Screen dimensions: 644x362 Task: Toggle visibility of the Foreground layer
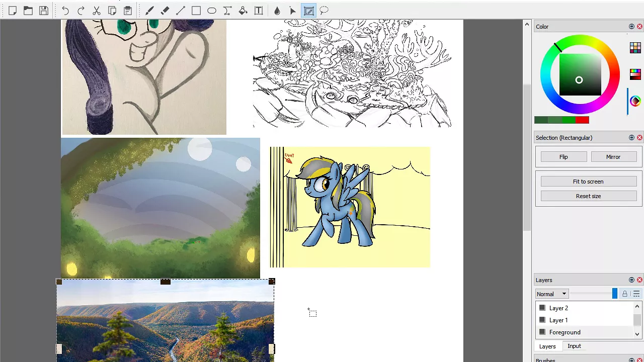542,332
